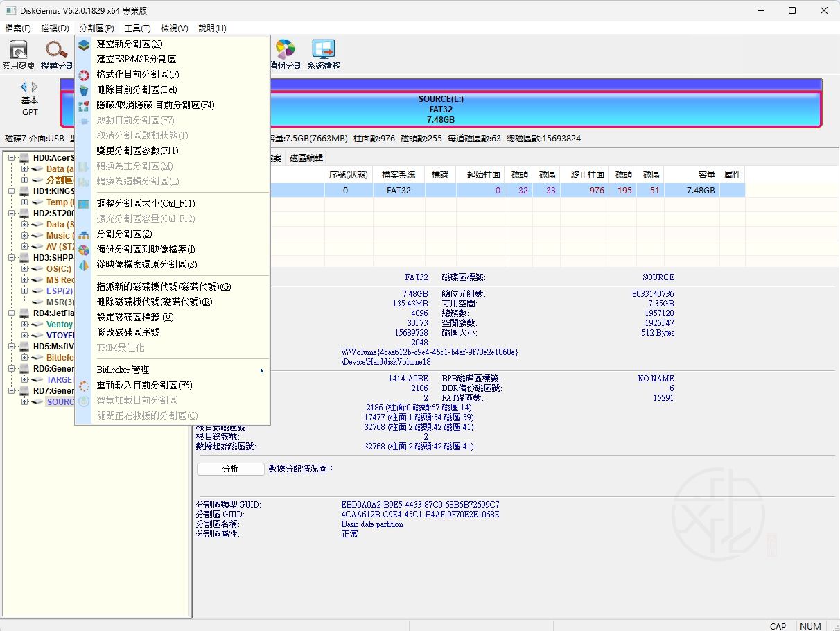Choose 指派新的磁碟機代號 menu entry
This screenshot has height=631, width=840.
172,287
